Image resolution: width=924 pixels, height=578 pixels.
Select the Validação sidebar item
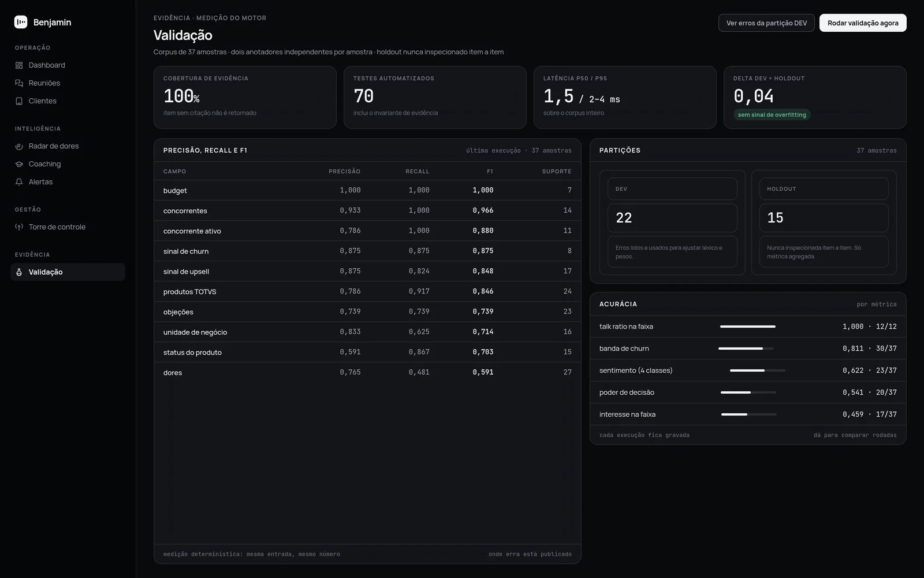point(68,272)
